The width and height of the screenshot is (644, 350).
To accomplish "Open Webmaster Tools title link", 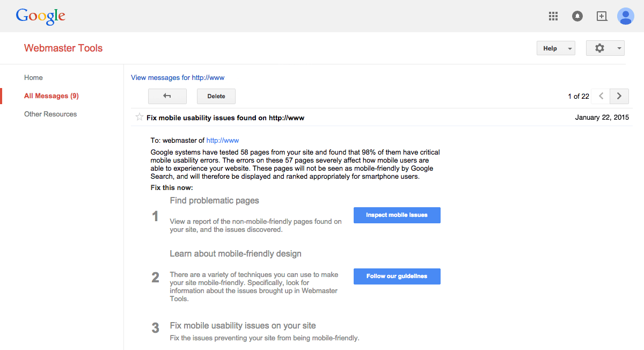I will tap(63, 48).
